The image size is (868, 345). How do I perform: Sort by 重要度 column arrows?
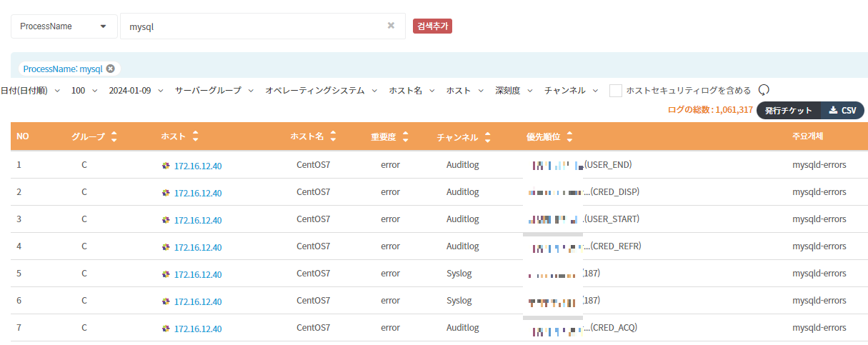coord(406,136)
